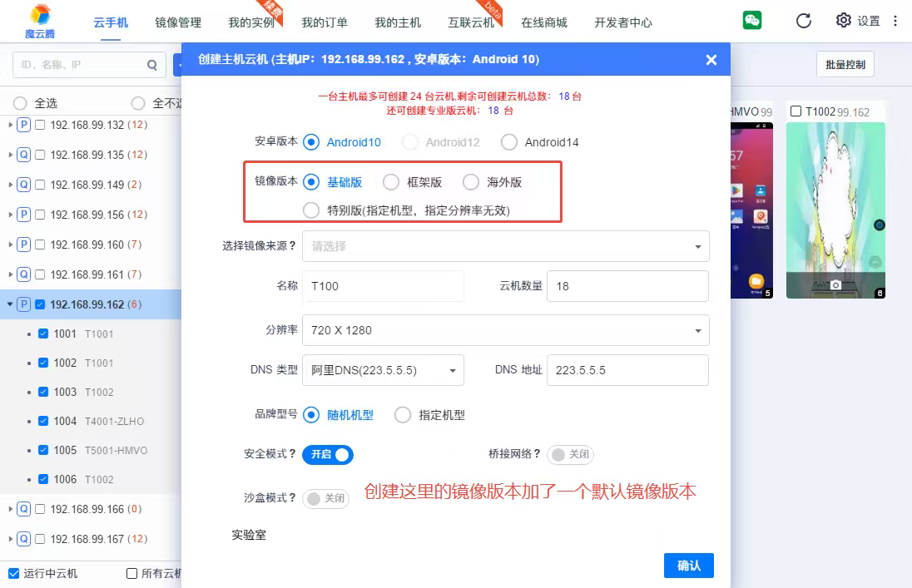Select the Android14 radio button
This screenshot has width=912, height=588.
(509, 142)
